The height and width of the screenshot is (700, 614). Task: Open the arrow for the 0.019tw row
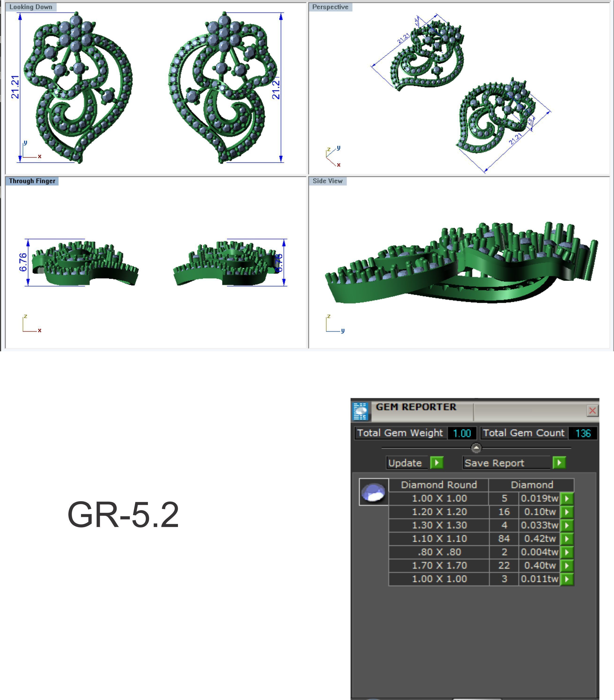pyautogui.click(x=567, y=498)
